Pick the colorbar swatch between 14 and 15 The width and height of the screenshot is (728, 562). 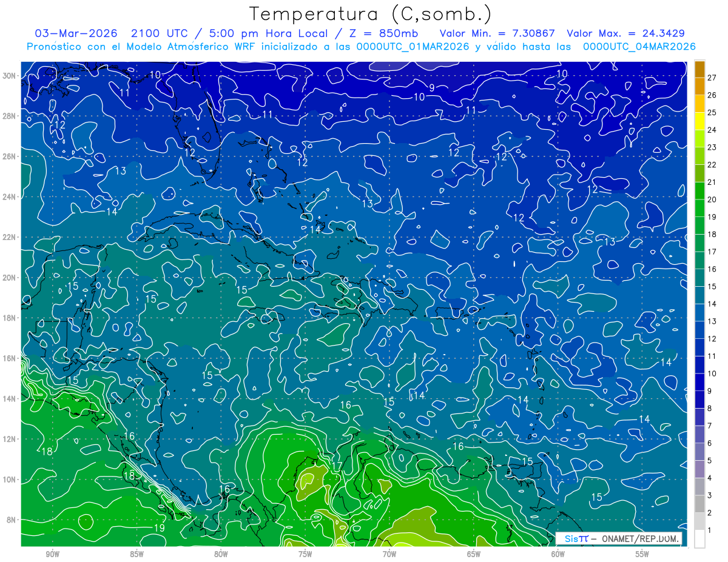coord(699,295)
